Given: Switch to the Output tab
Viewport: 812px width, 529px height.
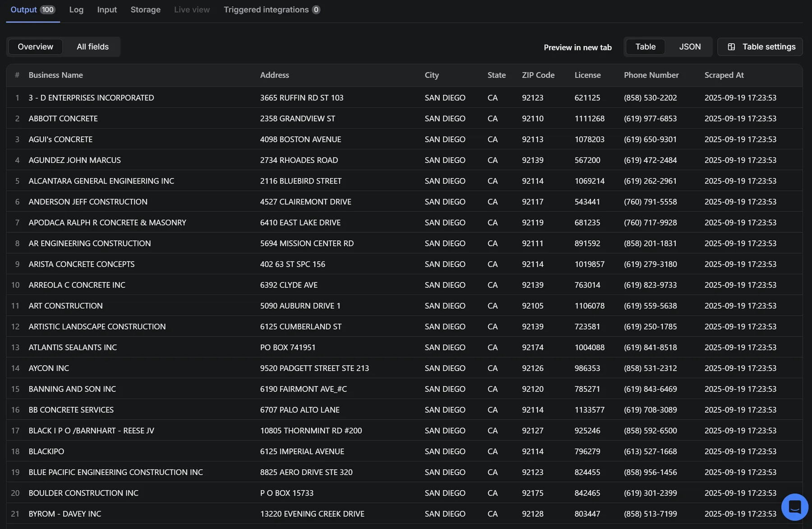Looking at the screenshot, I should pyautogui.click(x=32, y=10).
